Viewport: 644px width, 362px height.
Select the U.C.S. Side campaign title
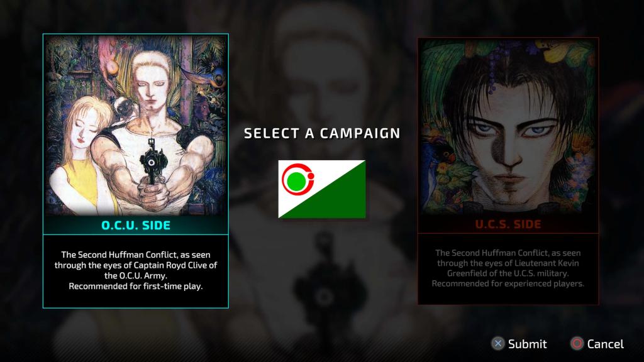pos(508,224)
